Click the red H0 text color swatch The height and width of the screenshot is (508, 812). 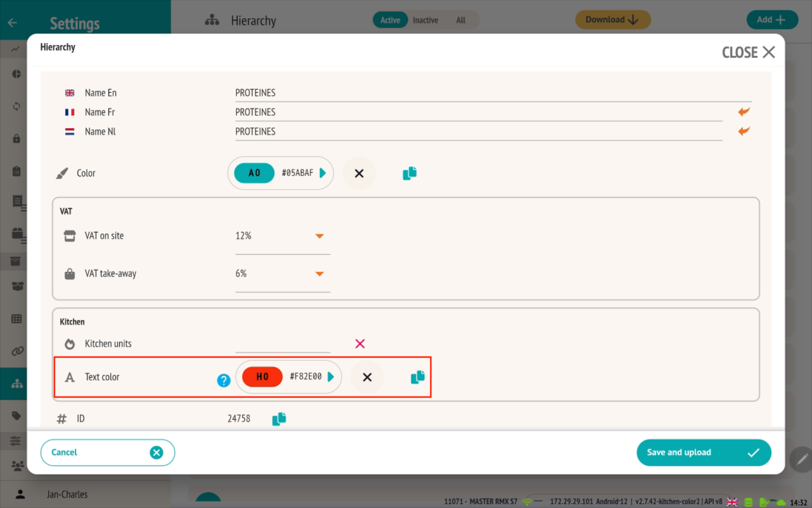click(262, 377)
